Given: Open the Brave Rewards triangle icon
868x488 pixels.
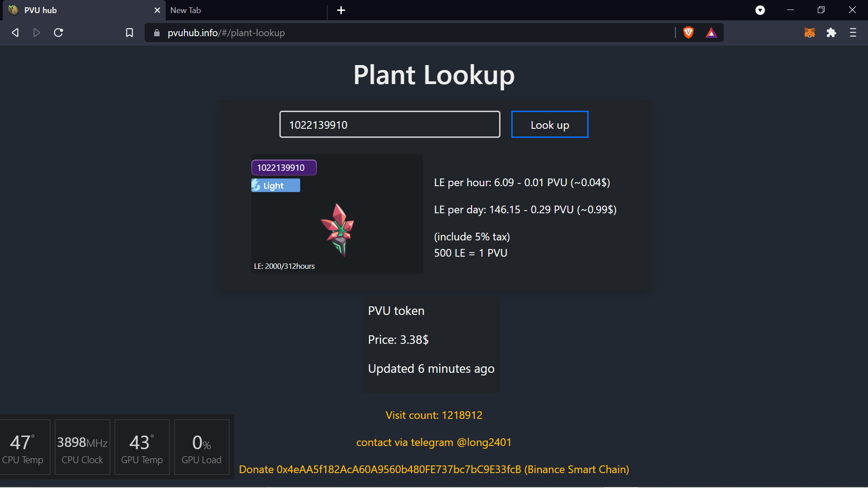Looking at the screenshot, I should 711,33.
